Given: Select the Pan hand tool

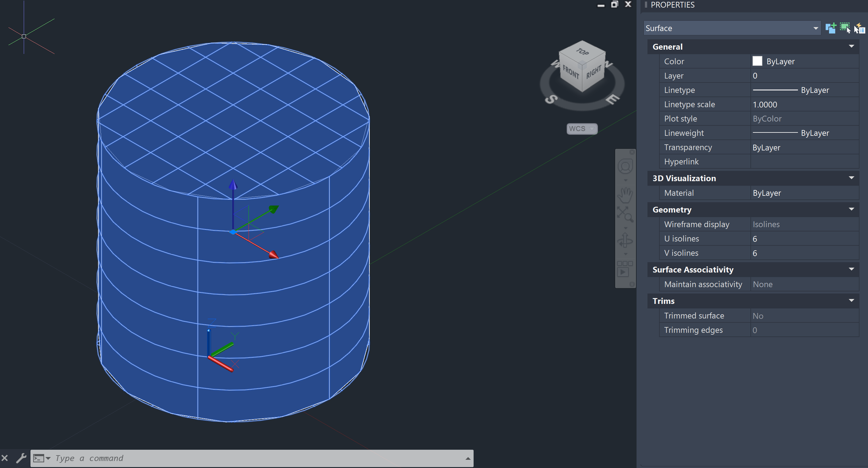Looking at the screenshot, I should 625,195.
